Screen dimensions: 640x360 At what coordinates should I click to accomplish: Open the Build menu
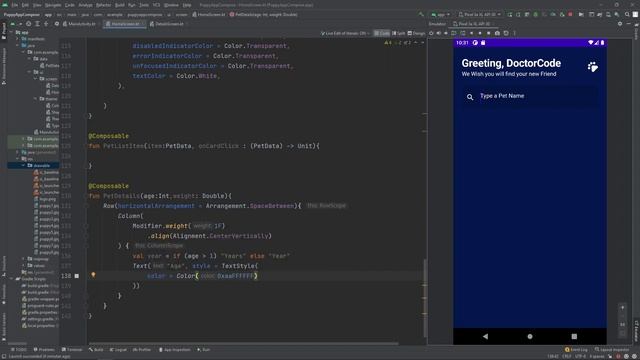120,5
